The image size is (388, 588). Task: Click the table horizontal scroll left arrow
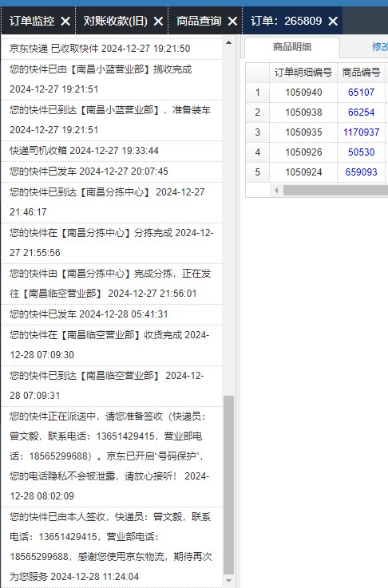pyautogui.click(x=276, y=190)
